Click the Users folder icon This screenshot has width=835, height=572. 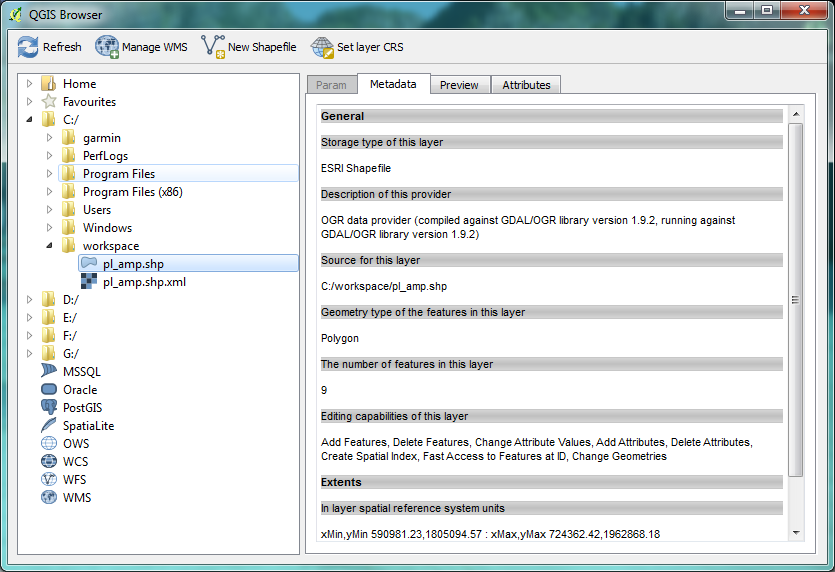[68, 209]
